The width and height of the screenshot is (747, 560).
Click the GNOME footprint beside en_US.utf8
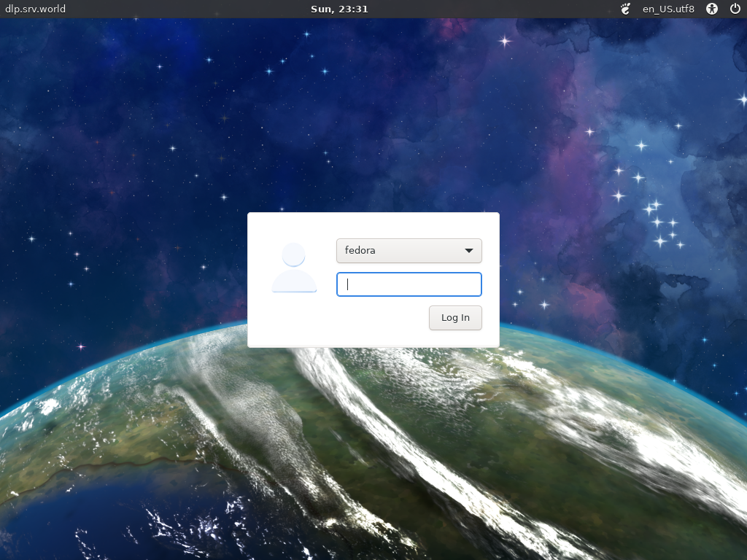624,9
